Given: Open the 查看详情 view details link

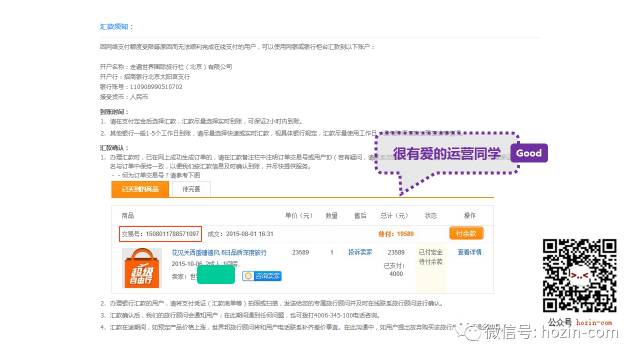Looking at the screenshot, I should click(469, 252).
